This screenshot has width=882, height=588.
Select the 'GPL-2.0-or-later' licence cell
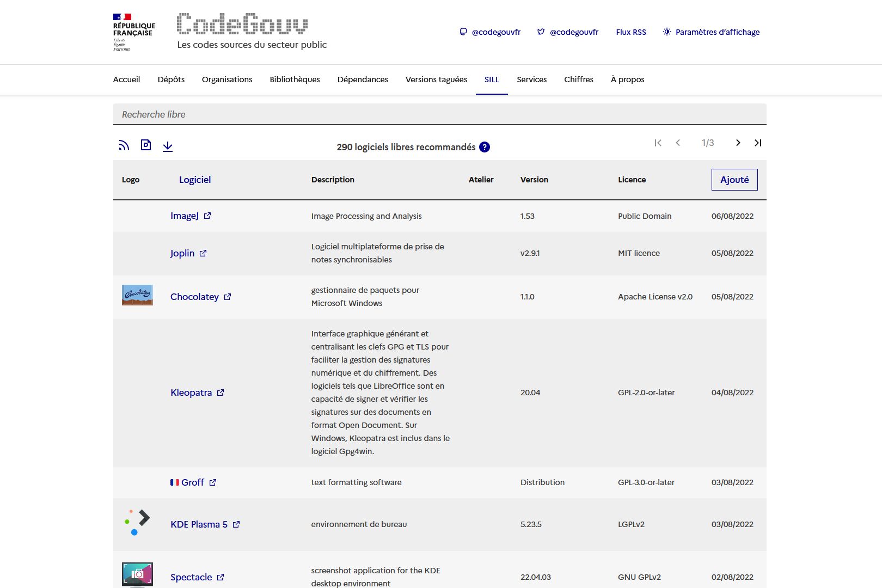[x=646, y=393]
